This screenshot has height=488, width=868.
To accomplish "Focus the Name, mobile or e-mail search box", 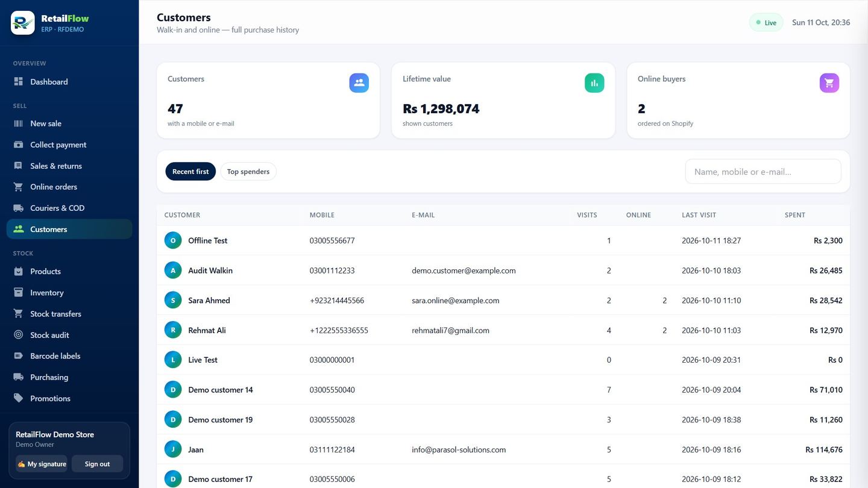I will [763, 172].
